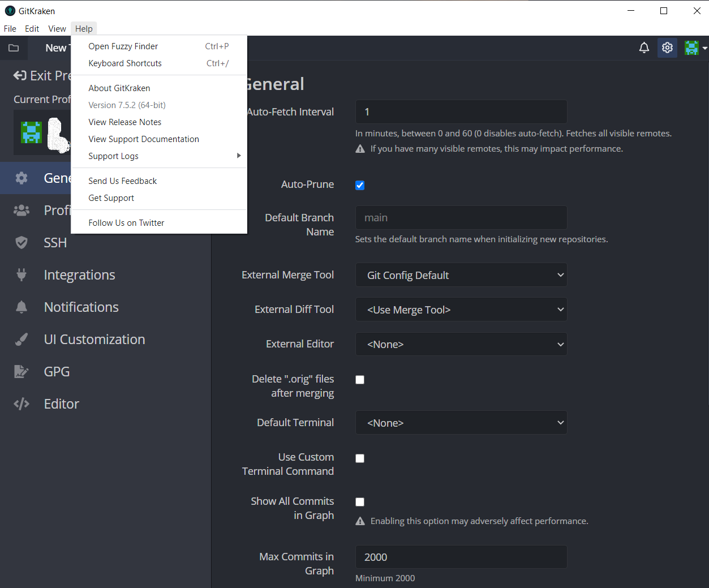This screenshot has height=588, width=709.
Task: Disable the Auto-Prune checkbox
Action: (x=360, y=185)
